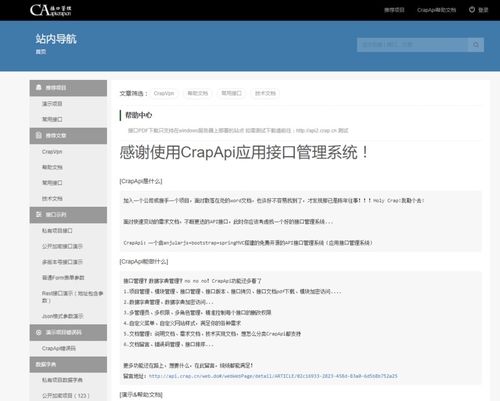Screen dimensions: 500x401
Task: Filter articles by 帮助文档 tag
Action: (x=198, y=93)
